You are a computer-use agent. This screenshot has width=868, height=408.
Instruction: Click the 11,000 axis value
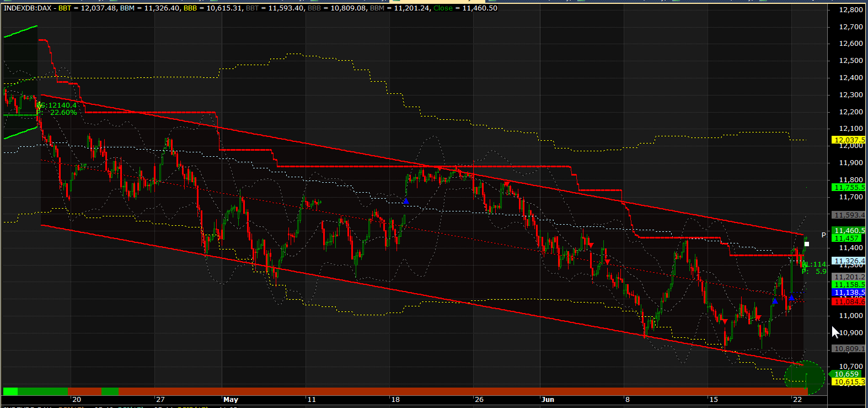click(x=850, y=316)
